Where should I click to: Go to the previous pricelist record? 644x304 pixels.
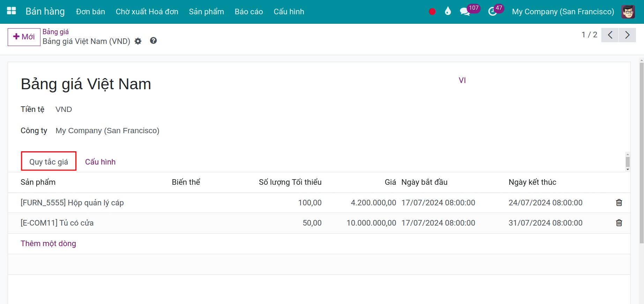click(x=610, y=35)
